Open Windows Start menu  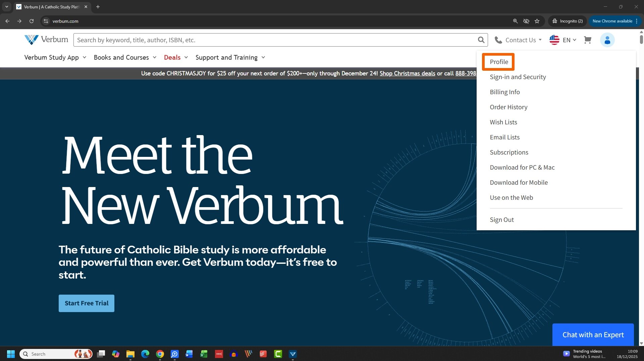point(11,354)
